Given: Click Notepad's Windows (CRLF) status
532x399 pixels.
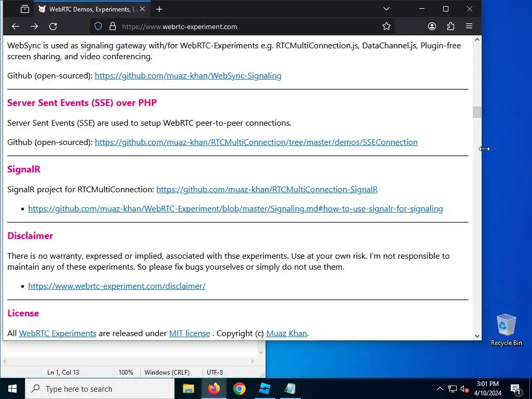Looking at the screenshot, I should pos(167,372).
